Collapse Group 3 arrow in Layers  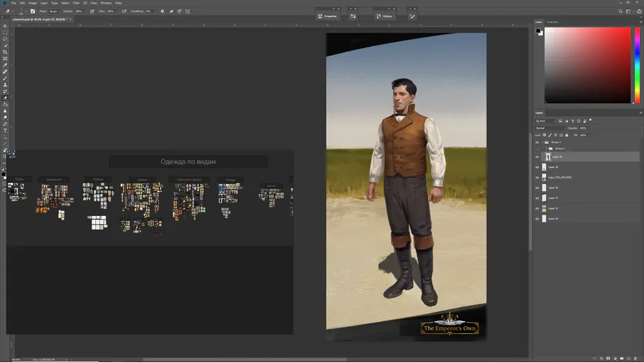pyautogui.click(x=542, y=142)
